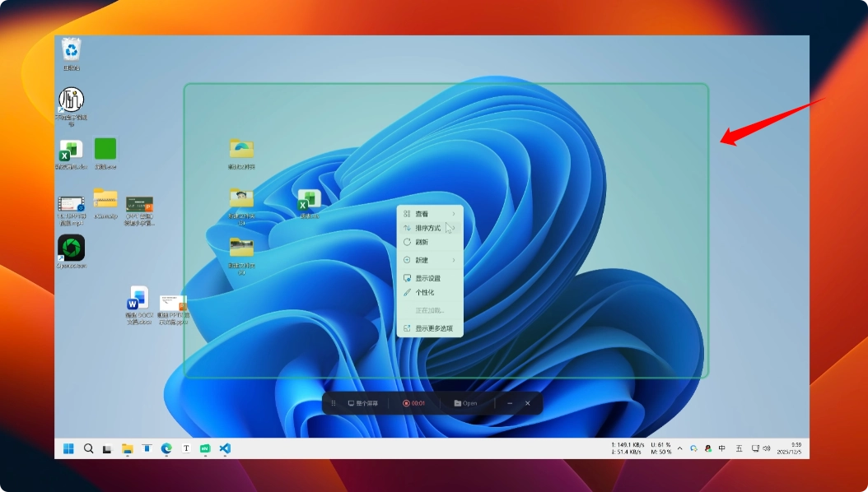Open Visual Studio Code from the taskbar
Image resolution: width=868 pixels, height=492 pixels.
click(225, 448)
